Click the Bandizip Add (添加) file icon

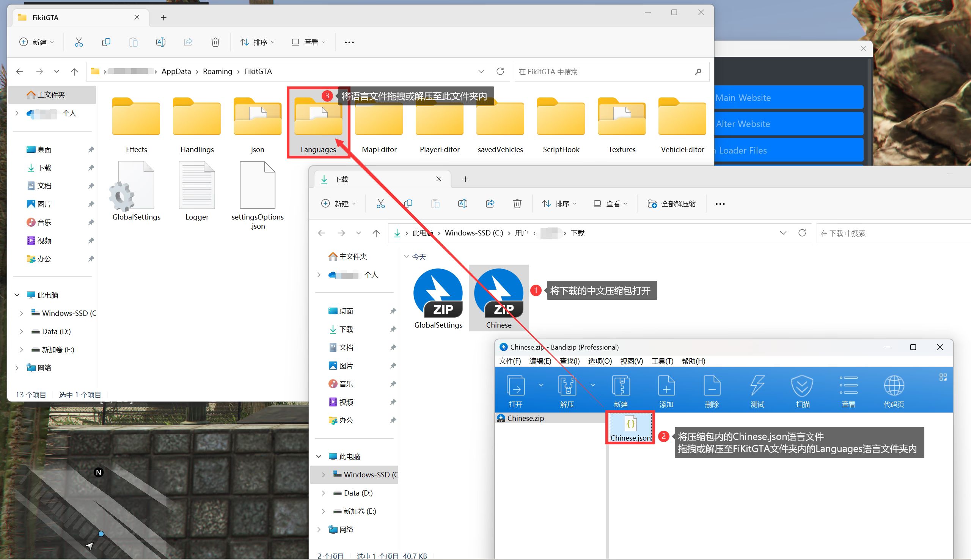(666, 386)
